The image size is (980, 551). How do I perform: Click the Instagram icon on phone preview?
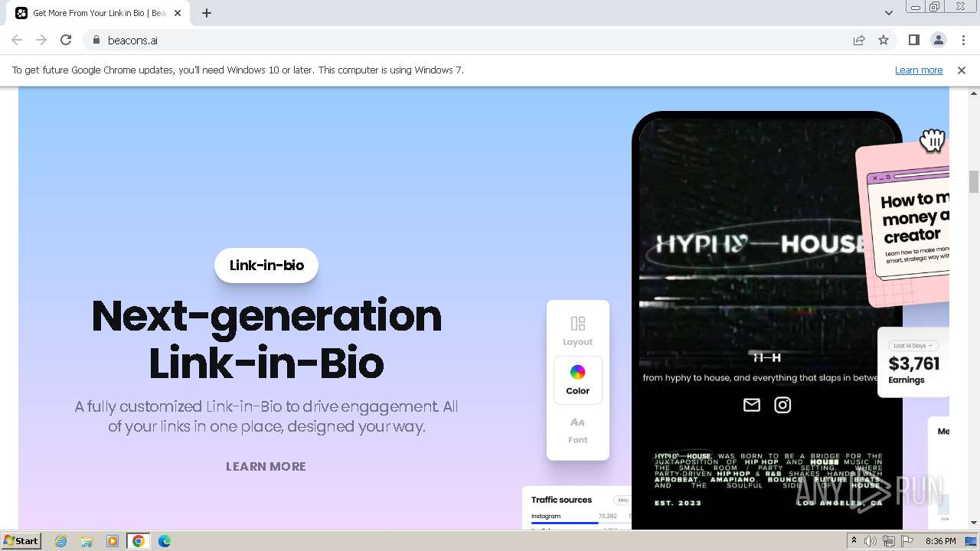[782, 405]
